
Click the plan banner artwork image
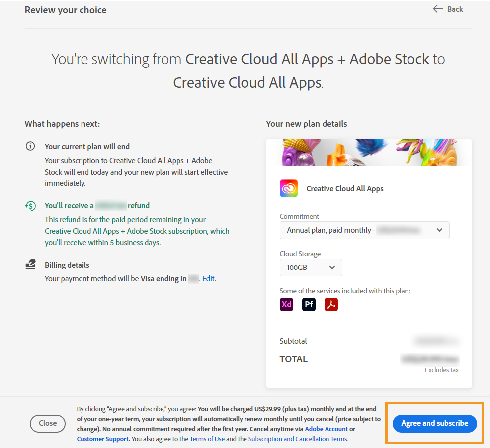[x=369, y=153]
